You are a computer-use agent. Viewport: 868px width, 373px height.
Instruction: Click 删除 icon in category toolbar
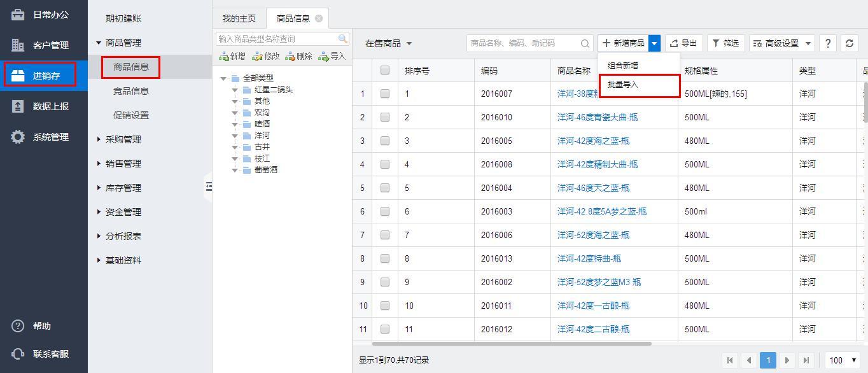click(299, 57)
